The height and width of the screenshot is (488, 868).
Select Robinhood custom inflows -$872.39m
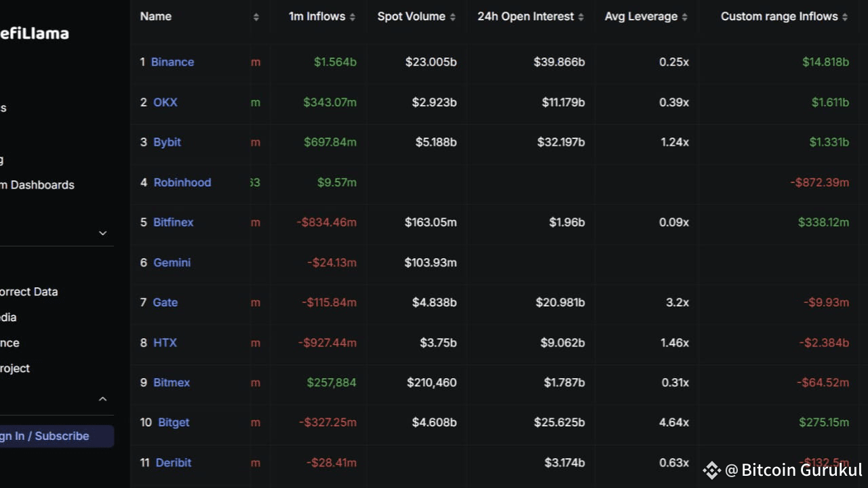click(x=819, y=182)
